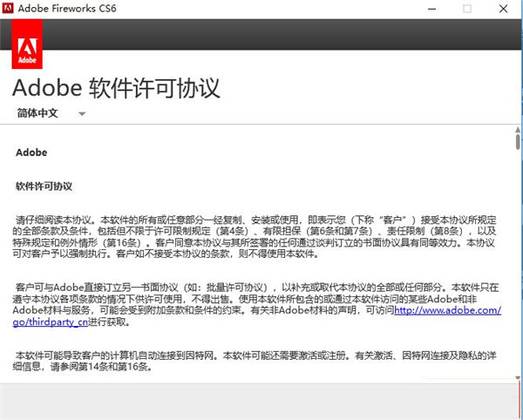Screen dimensions: 523x420
Task: Click the gray footer area below the license
Action: [261, 401]
